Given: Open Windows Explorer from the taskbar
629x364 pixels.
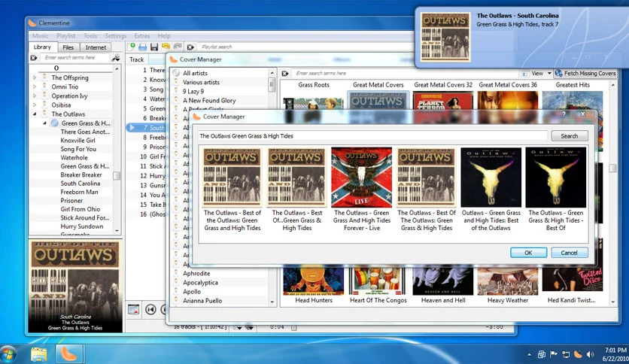Looking at the screenshot, I should point(39,354).
